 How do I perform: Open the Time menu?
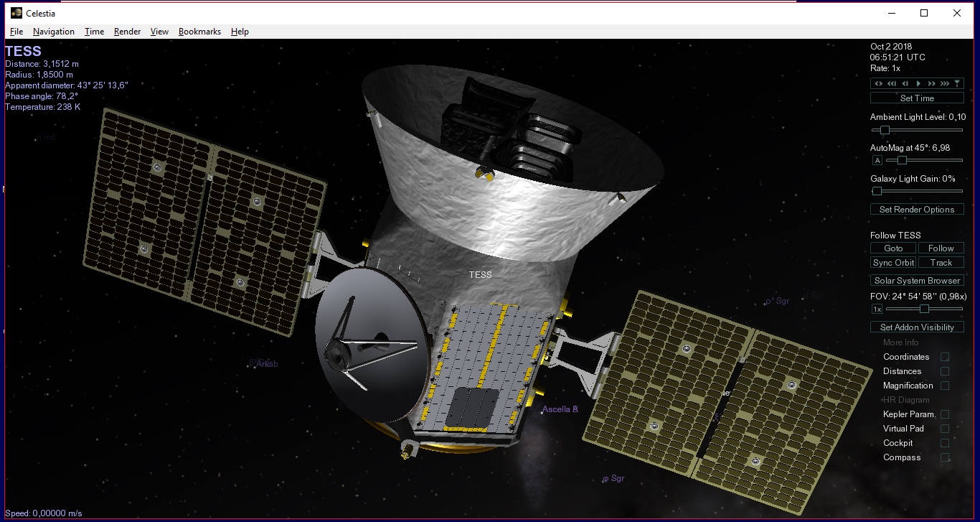coord(94,32)
